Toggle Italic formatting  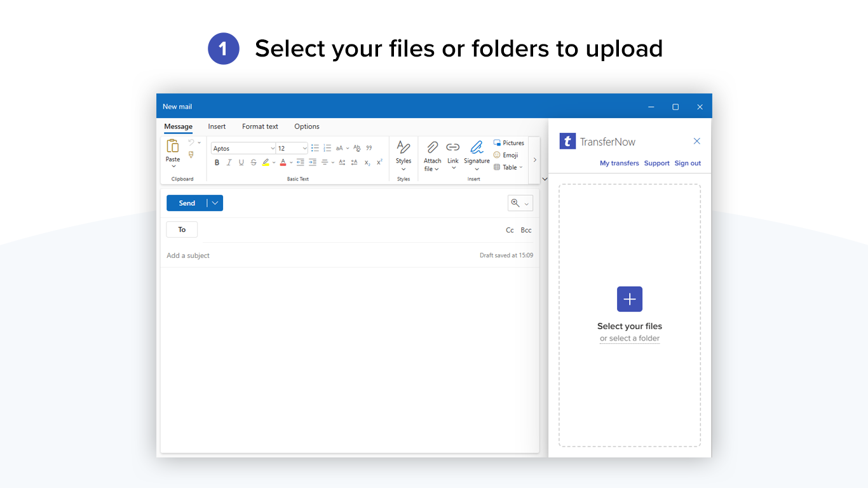[229, 163]
